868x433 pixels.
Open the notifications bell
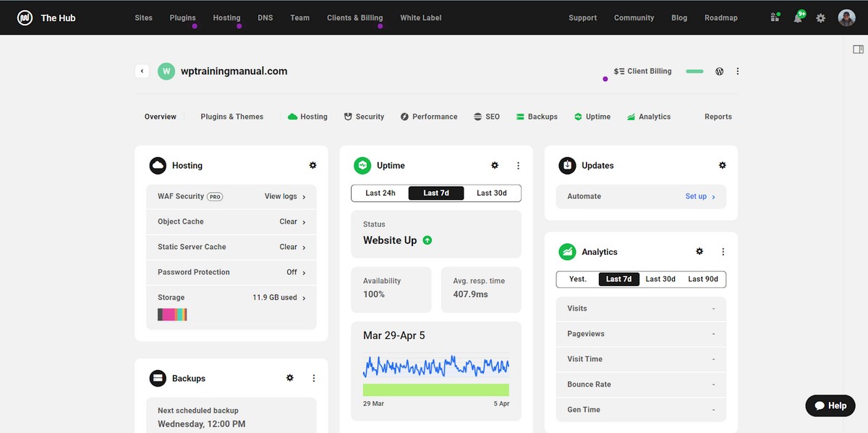coord(799,17)
